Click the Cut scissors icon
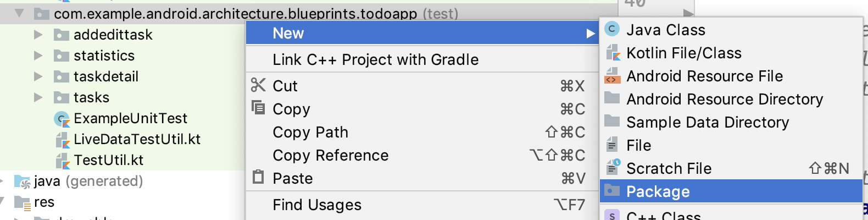 [258, 85]
